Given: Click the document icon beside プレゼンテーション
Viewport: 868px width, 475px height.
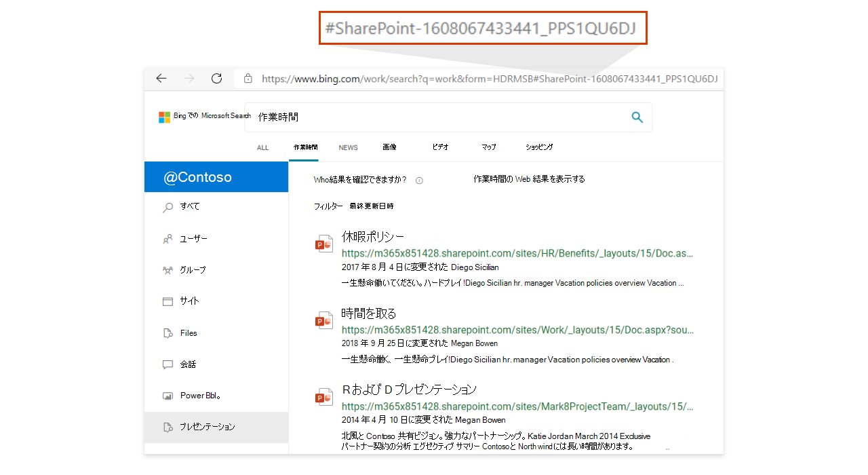Looking at the screenshot, I should click(x=168, y=427).
